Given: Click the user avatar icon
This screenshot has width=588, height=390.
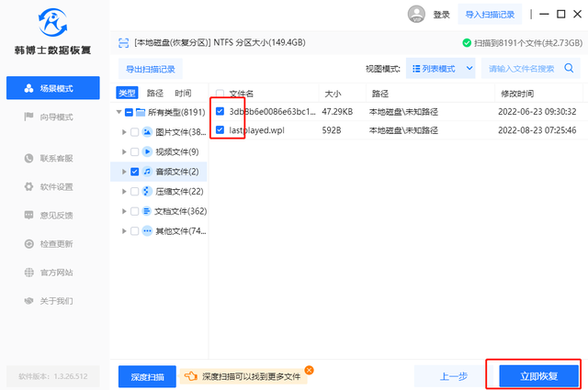Looking at the screenshot, I should [416, 15].
